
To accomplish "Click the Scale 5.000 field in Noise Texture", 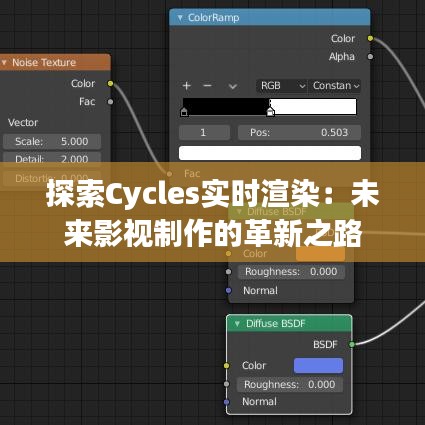I will (x=52, y=141).
